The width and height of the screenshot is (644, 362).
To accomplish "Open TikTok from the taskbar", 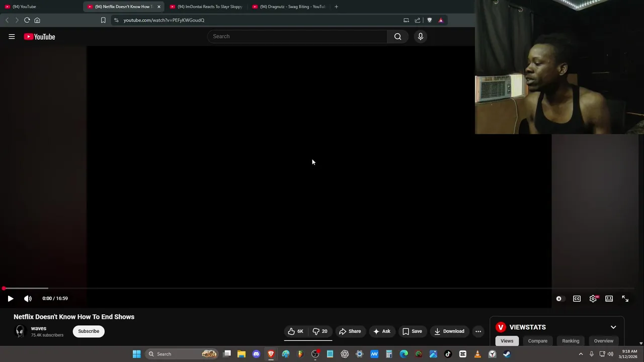I will point(448,354).
